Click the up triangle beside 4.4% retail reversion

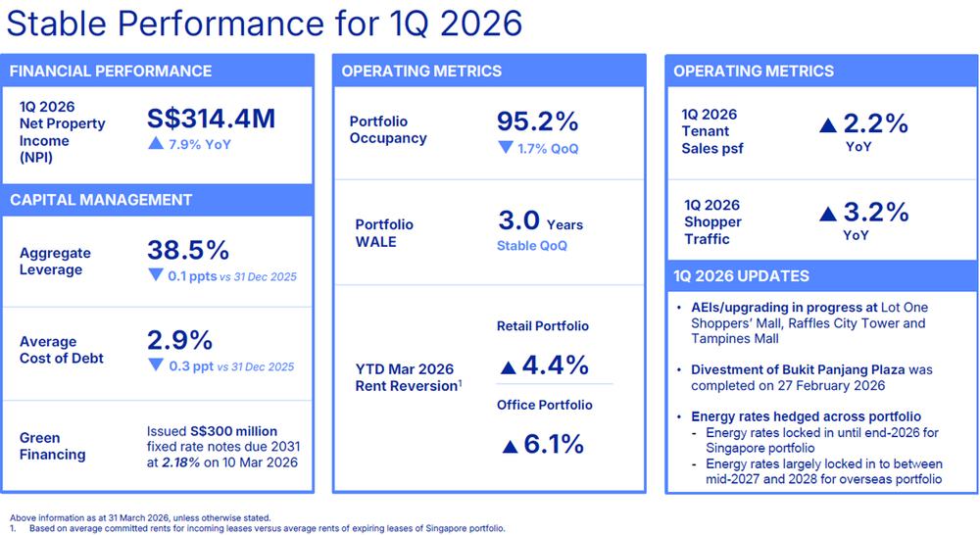pos(508,367)
